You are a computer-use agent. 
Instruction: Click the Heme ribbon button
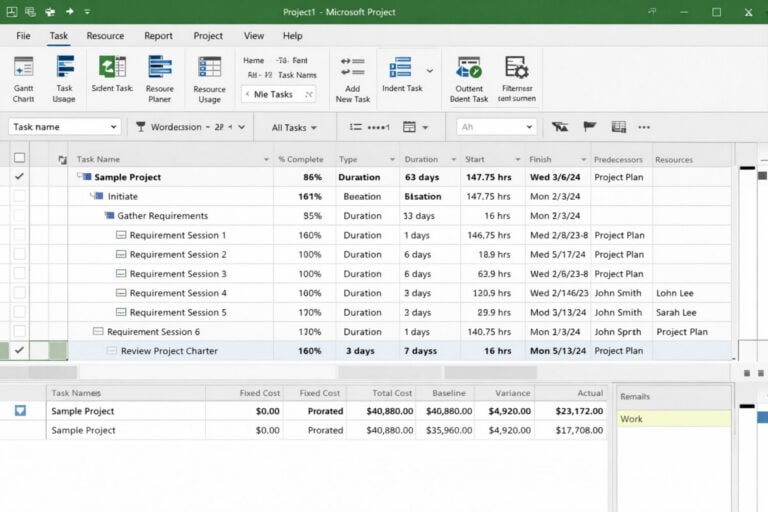(x=253, y=60)
